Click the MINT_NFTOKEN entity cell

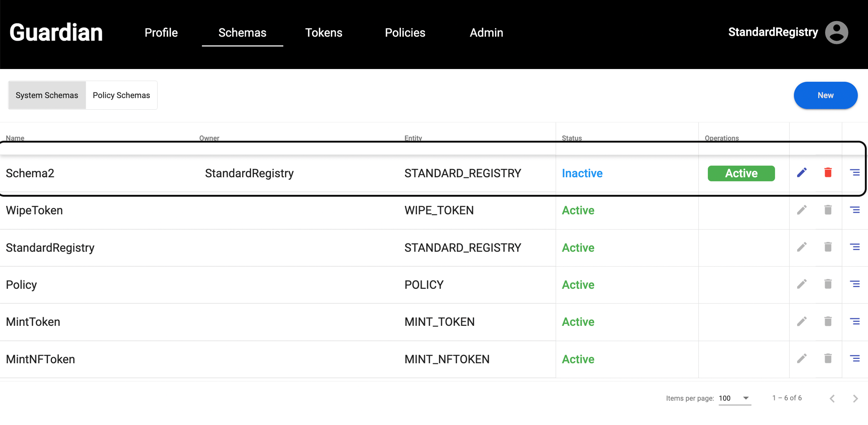click(447, 359)
